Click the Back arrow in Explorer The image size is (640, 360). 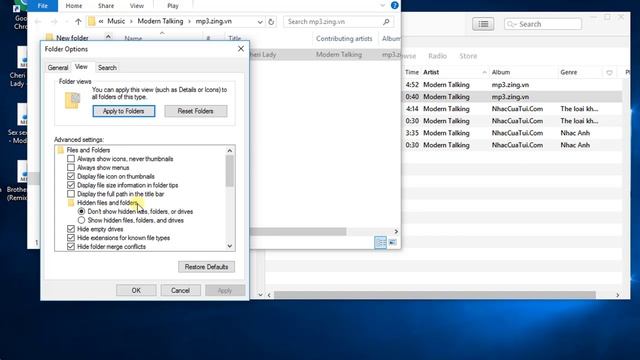[x=38, y=22]
